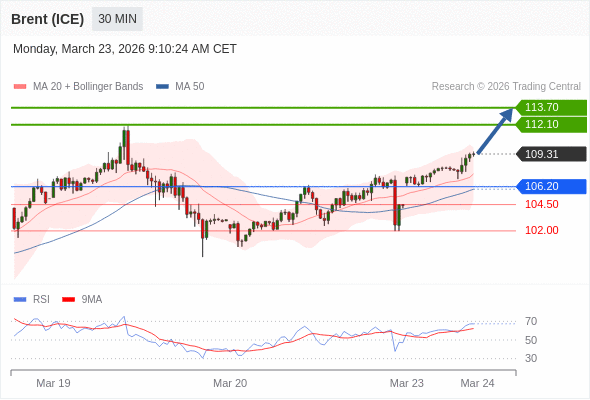Click the 113.70 resistance price tag
The height and width of the screenshot is (400, 590).
click(x=551, y=108)
